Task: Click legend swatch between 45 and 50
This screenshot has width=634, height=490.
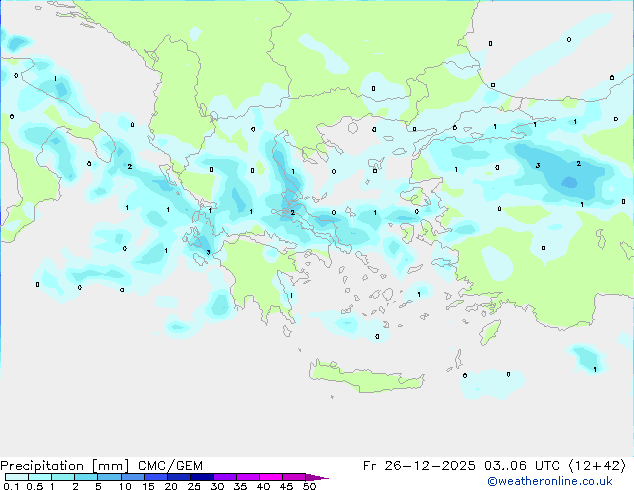Action: [x=294, y=477]
